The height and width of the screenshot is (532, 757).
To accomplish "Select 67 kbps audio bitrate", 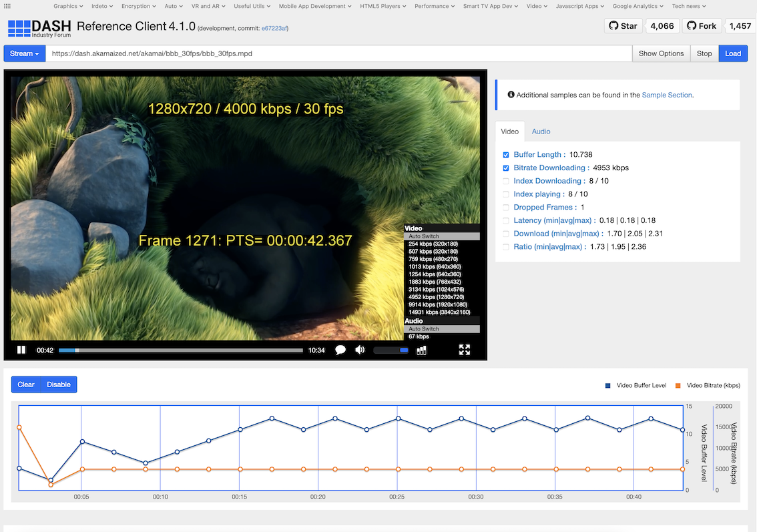I will pyautogui.click(x=442, y=336).
